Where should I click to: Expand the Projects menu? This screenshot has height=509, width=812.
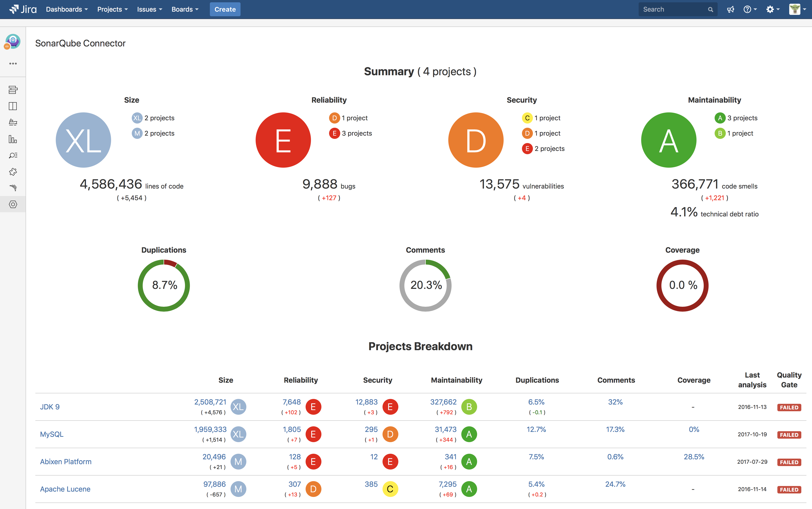112,10
